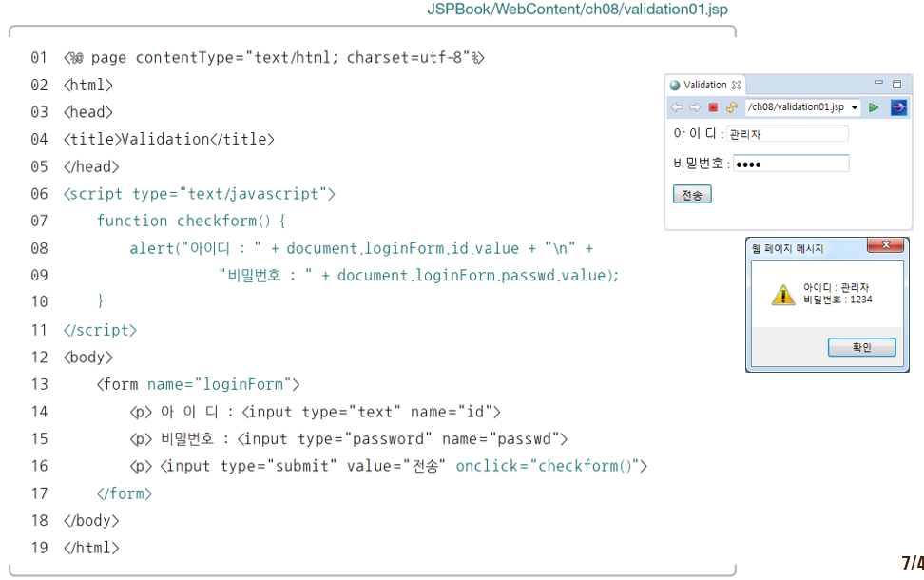This screenshot has height=580, width=924.
Task: Click the 비밀번호 password field
Action: tap(791, 164)
